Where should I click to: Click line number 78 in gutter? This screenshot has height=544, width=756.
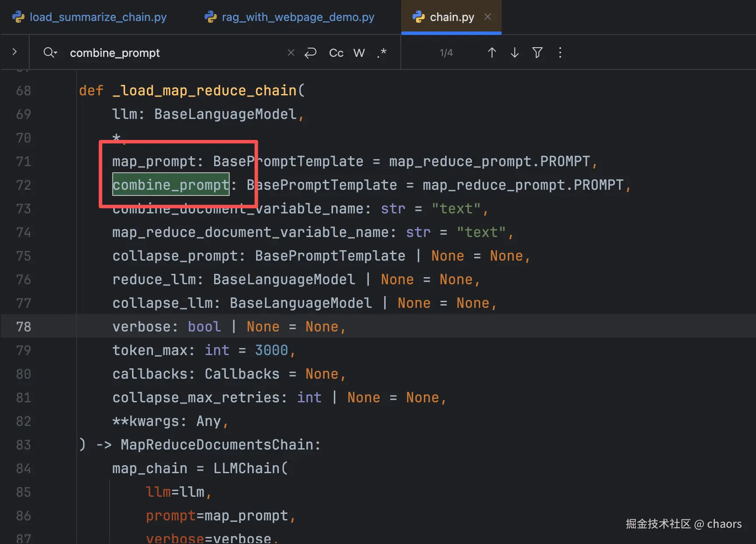(x=24, y=327)
